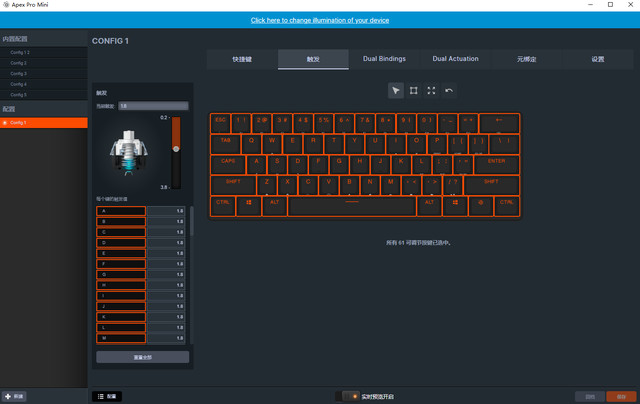Viewport: 640px width, 404px height.
Task: Click the vertical actuation depth slider
Action: pos(176,150)
